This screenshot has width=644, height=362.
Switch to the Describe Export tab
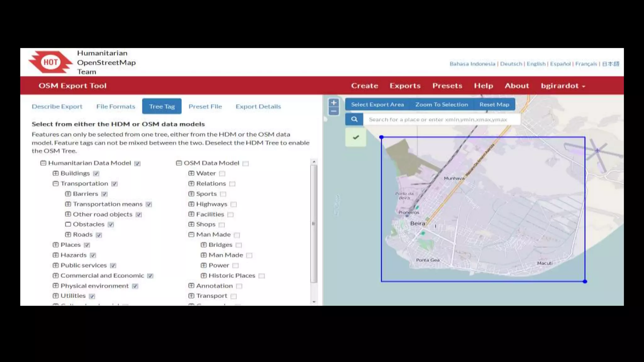[57, 107]
